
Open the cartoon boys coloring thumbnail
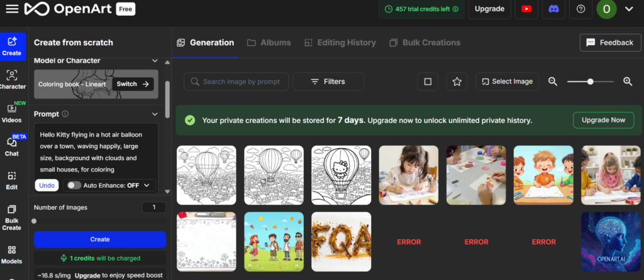[x=543, y=175]
